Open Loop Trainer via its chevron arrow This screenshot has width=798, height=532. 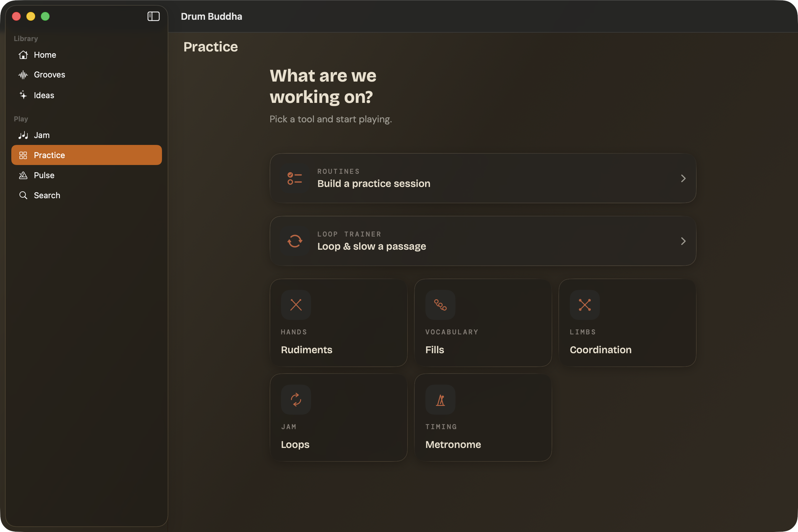click(x=683, y=241)
